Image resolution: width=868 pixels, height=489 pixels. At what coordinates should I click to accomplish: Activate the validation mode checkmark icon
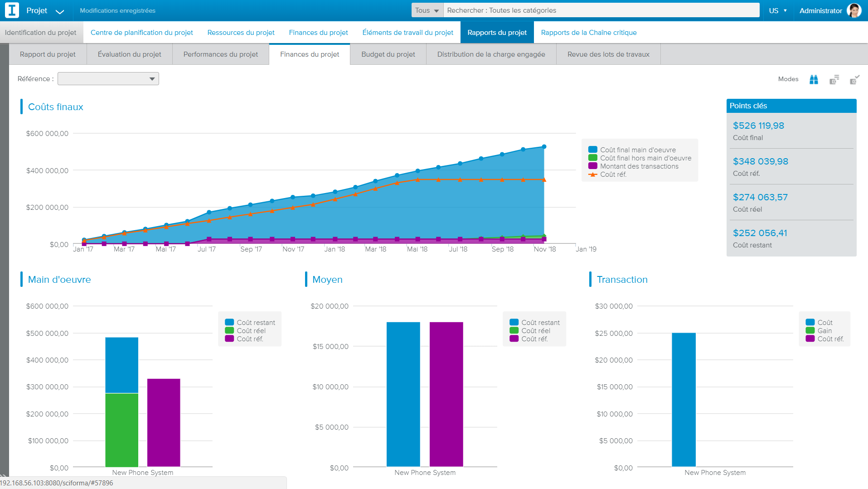(x=854, y=79)
